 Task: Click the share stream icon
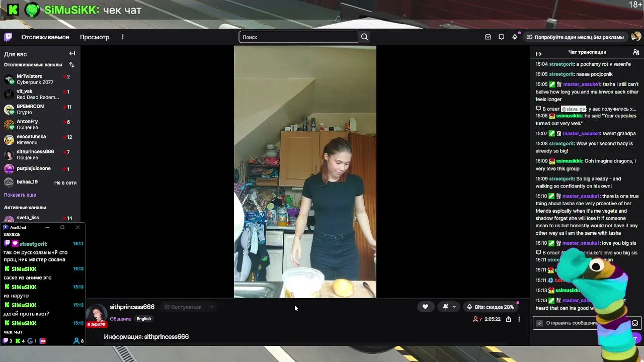[x=509, y=319]
